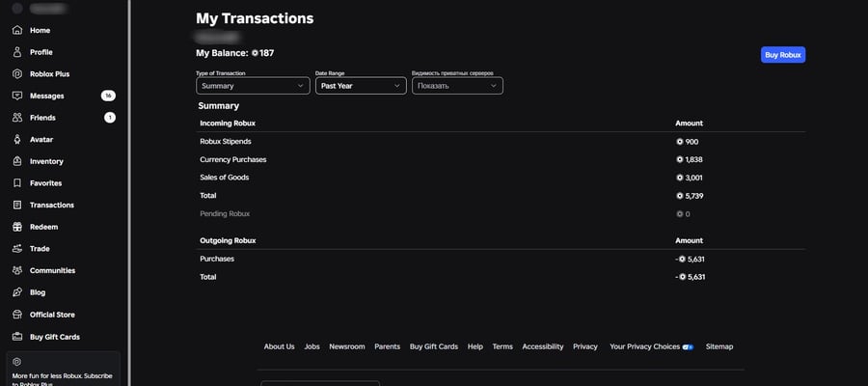Open the Sitemap footer link
868x386 pixels.
point(719,346)
